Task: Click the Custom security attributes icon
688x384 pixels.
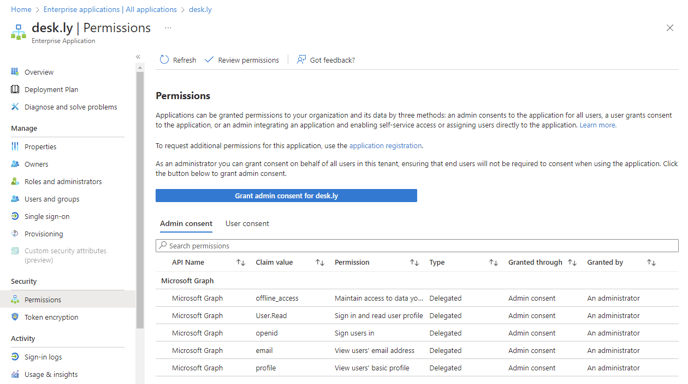Action: coord(15,251)
